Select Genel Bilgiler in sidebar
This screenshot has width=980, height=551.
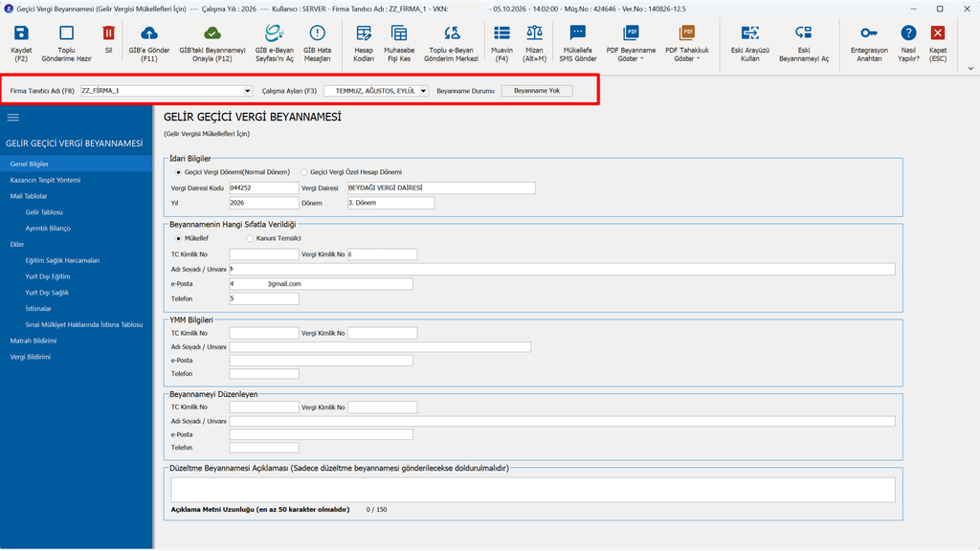point(77,164)
